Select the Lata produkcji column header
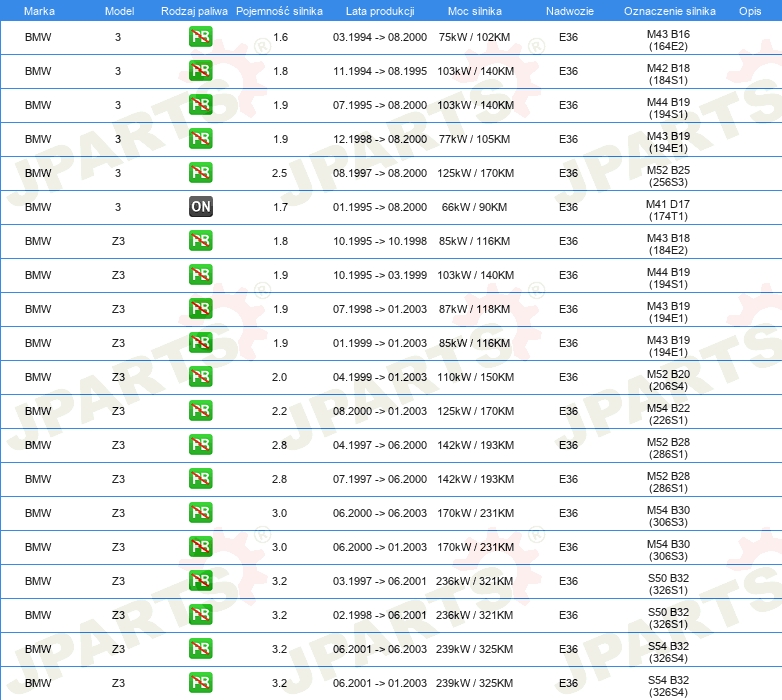The width and height of the screenshot is (782, 700). click(380, 11)
